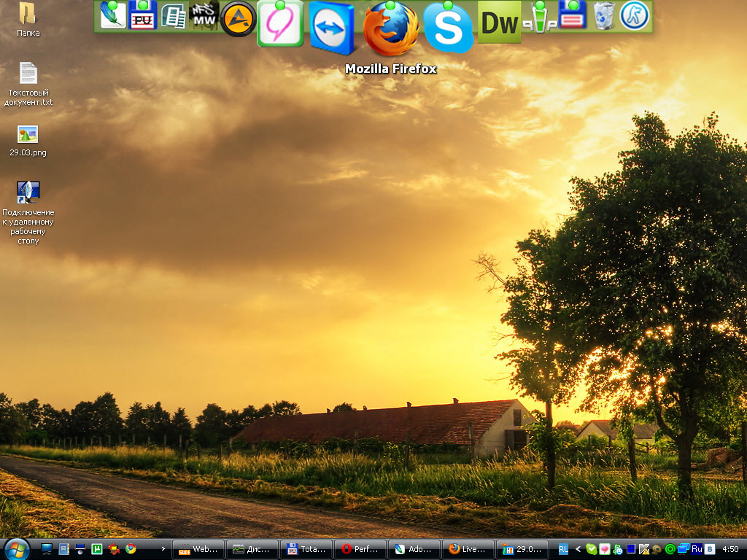Click the WebSurf taskbar button

(x=198, y=549)
